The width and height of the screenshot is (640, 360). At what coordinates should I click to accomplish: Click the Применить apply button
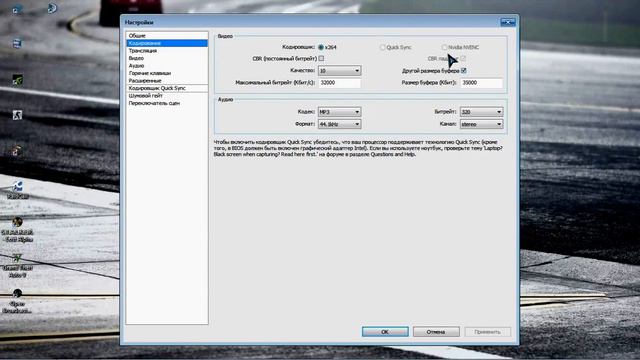487,332
